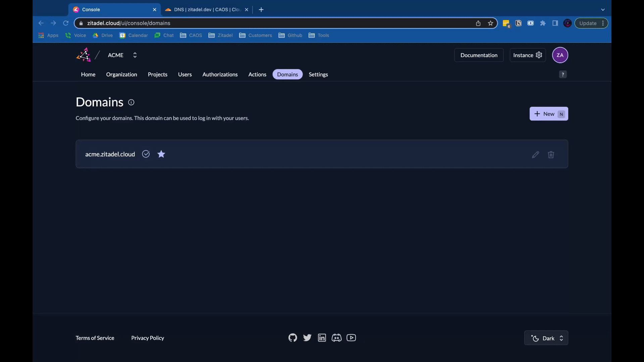Click the help question mark icon top right

tap(563, 74)
